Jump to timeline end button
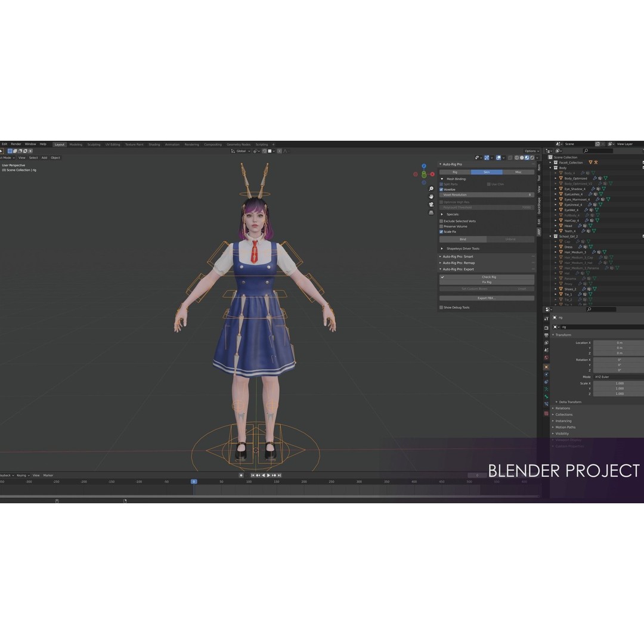 [x=279, y=475]
